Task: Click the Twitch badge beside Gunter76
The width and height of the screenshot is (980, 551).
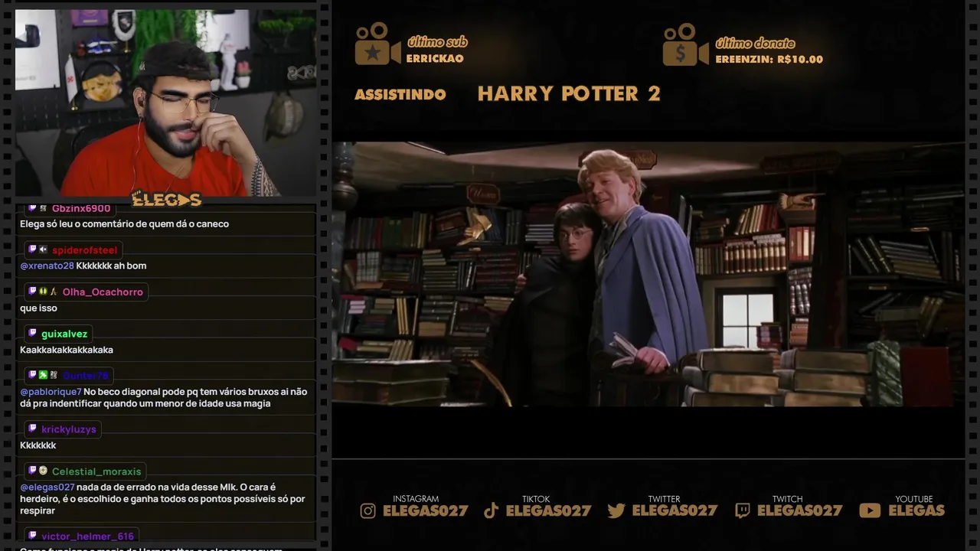Action: (32, 375)
